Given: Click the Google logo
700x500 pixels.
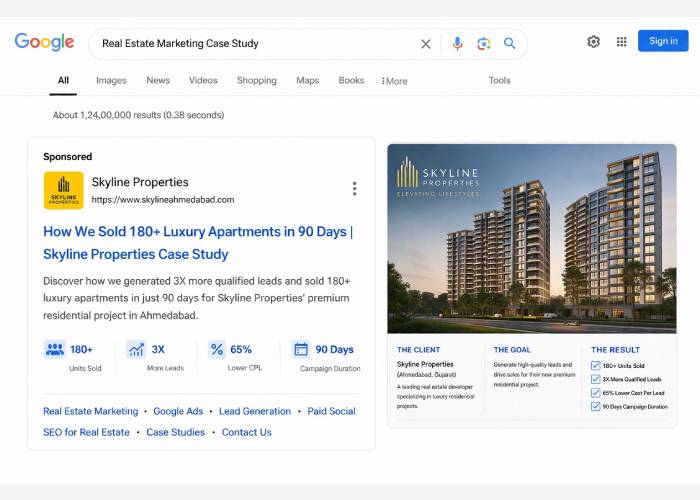Looking at the screenshot, I should coord(44,42).
